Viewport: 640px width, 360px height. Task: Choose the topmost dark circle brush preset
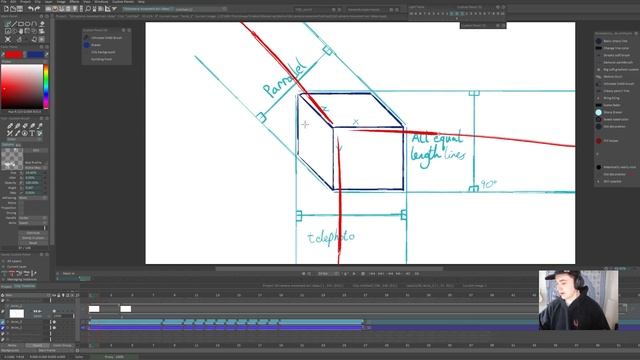coord(598,41)
